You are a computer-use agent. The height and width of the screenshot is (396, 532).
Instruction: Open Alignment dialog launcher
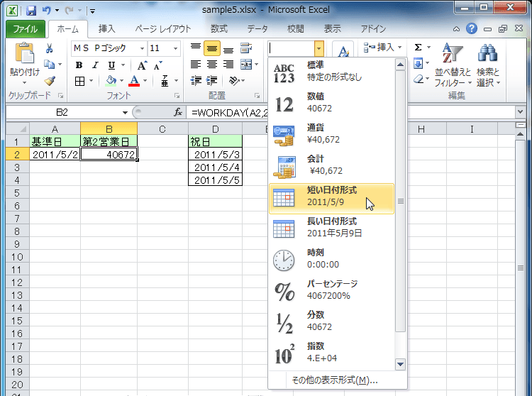(x=257, y=96)
